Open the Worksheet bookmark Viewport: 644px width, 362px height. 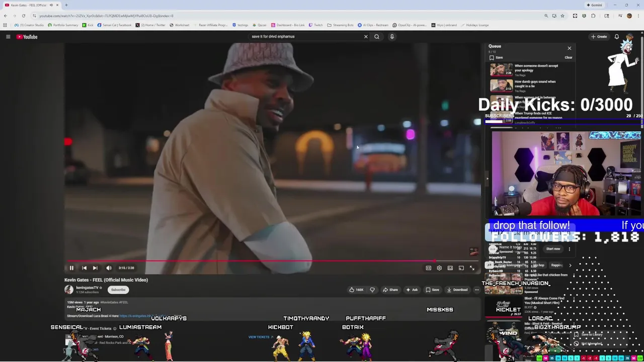pyautogui.click(x=179, y=25)
